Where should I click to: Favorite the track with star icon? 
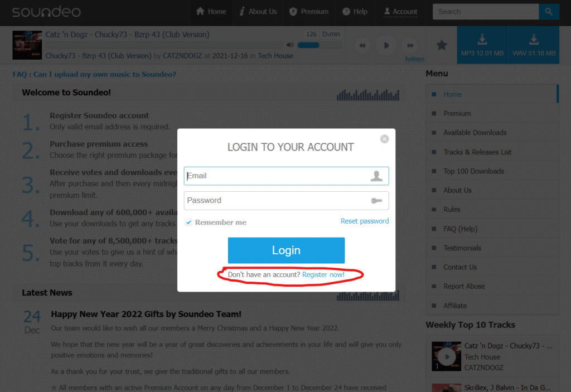point(442,45)
